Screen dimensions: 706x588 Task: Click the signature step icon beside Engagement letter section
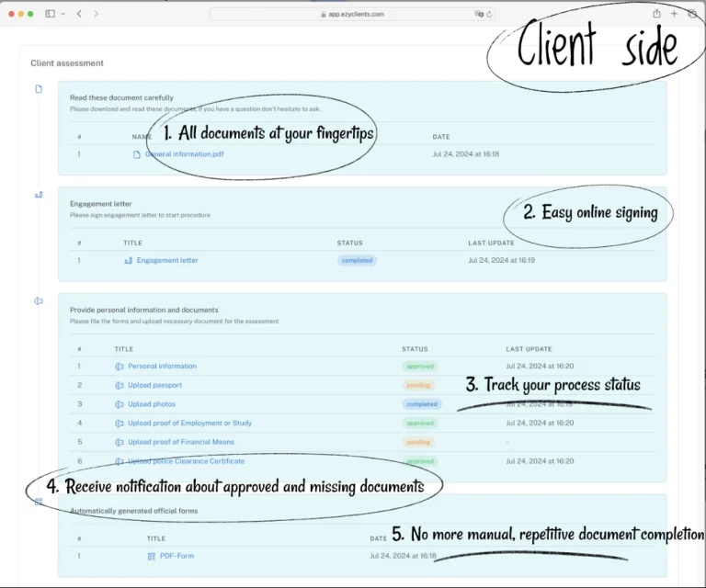39,195
